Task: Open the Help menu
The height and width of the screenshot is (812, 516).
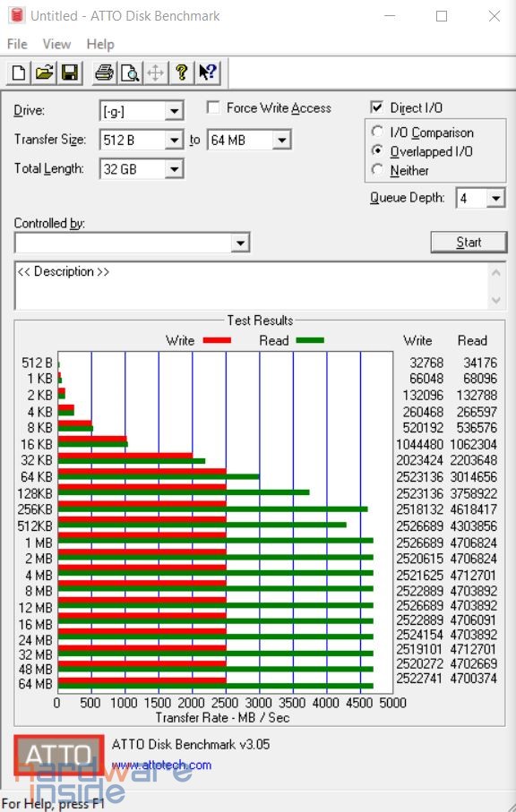Action: tap(100, 44)
